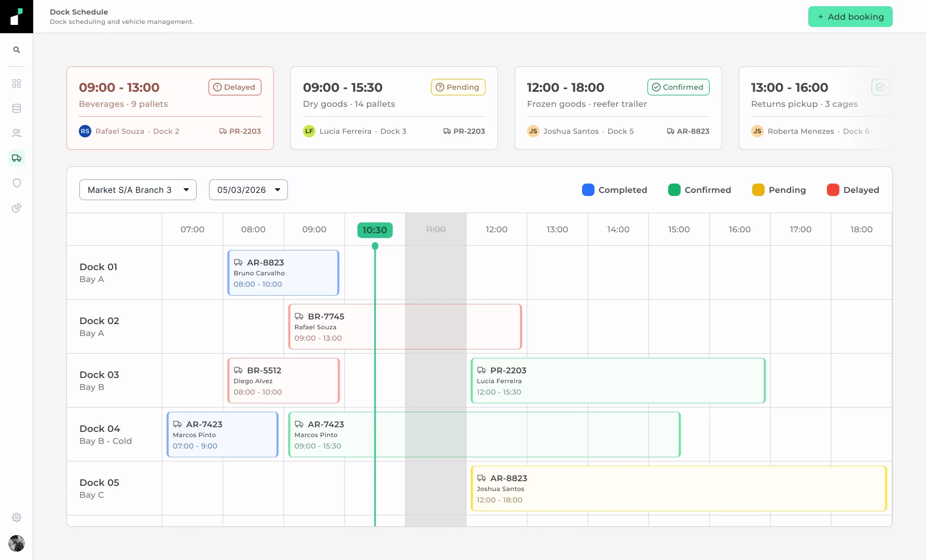
Task: Click the Confirmed status badge on 12:00 - 18:00
Action: (679, 87)
